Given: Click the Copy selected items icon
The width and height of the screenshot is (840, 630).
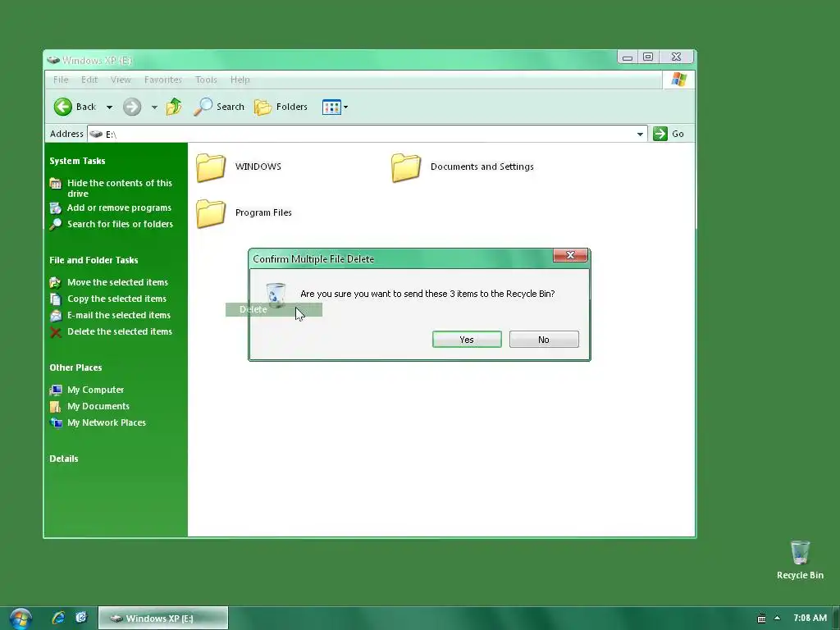Looking at the screenshot, I should [56, 299].
